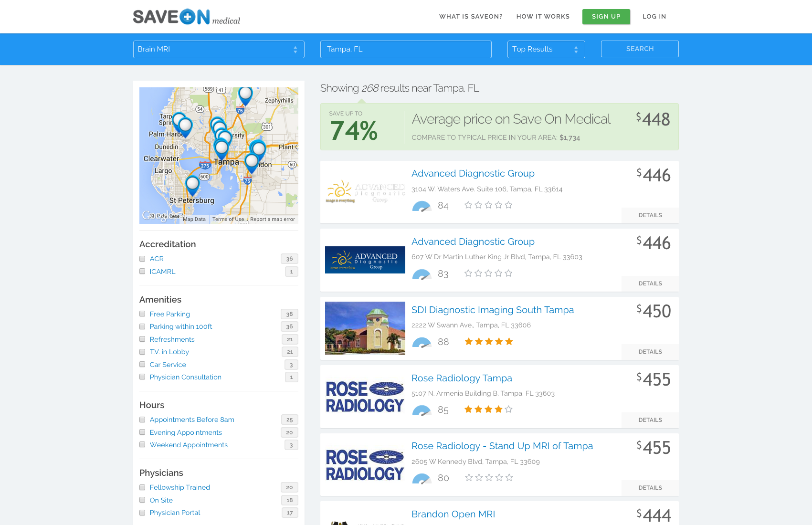Check the ICAMRL accreditation filter

point(142,271)
